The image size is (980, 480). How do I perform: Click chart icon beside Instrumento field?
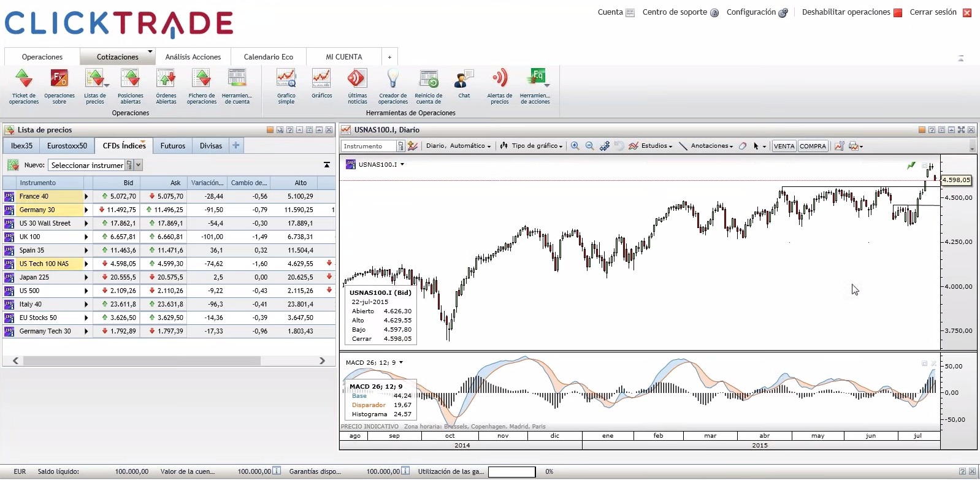point(413,146)
